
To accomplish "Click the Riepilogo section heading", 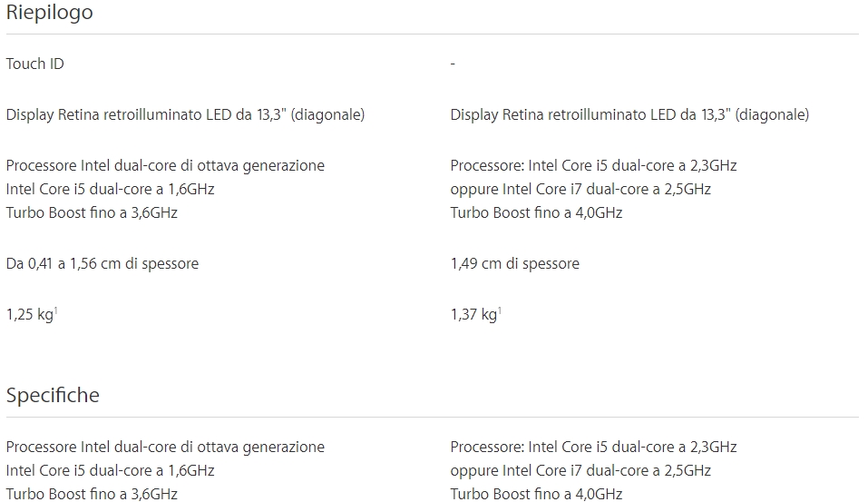I will point(49,13).
